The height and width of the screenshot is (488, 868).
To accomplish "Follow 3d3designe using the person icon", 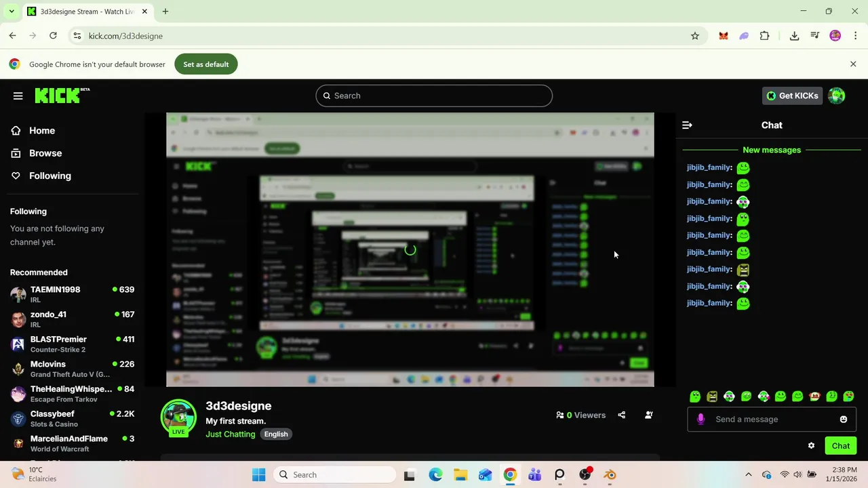I will click(648, 415).
